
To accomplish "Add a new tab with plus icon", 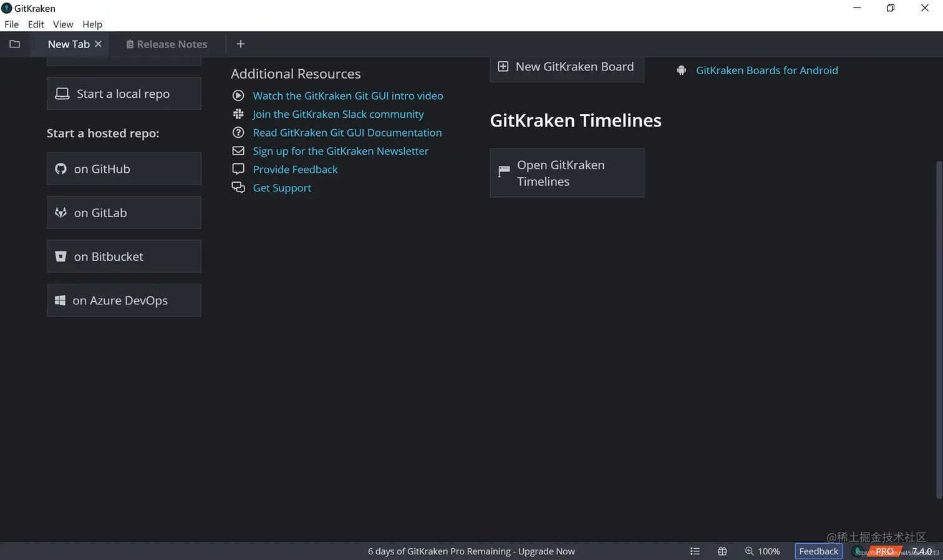I will coord(241,44).
